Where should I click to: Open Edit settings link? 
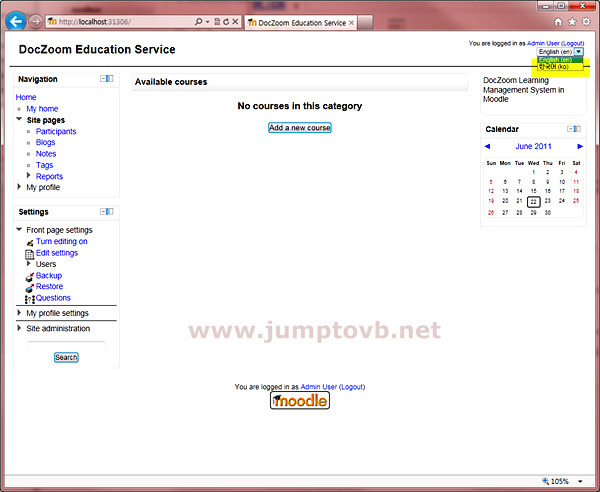57,253
